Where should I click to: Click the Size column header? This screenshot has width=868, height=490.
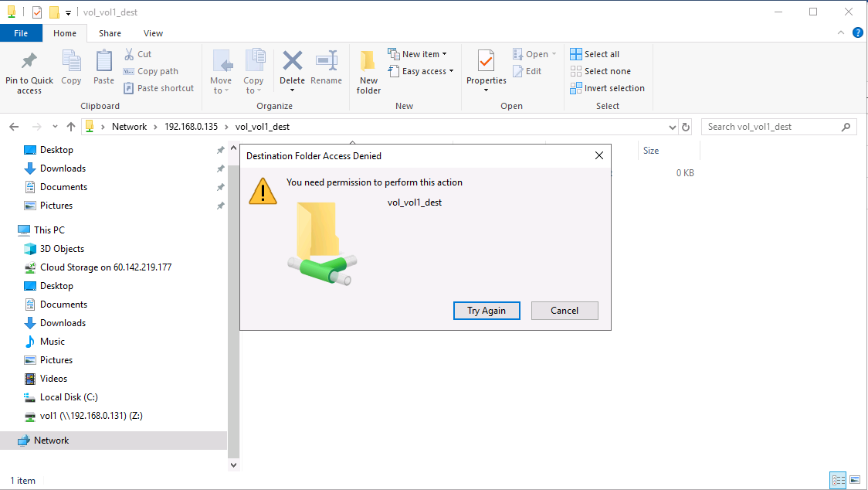[669, 150]
